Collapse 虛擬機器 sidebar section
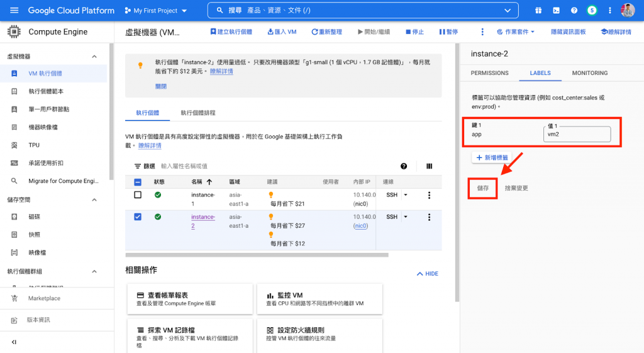The width and height of the screenshot is (644, 353). pyautogui.click(x=94, y=56)
